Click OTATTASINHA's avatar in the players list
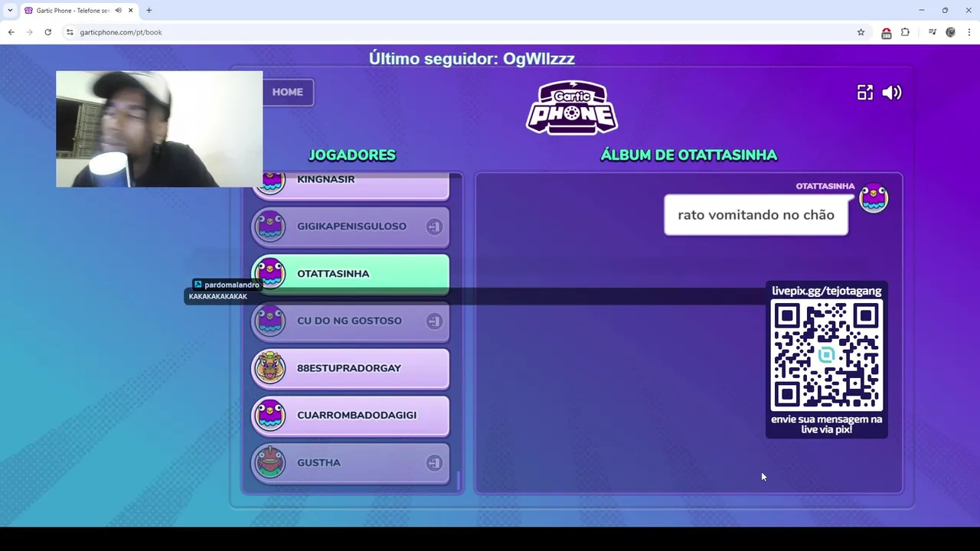Viewport: 980px width, 551px height. (269, 273)
